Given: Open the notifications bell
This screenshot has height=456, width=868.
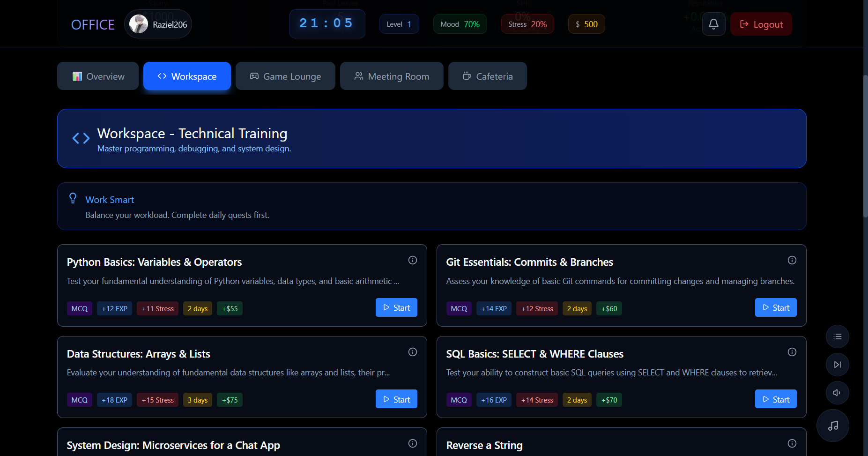Looking at the screenshot, I should [x=713, y=24].
